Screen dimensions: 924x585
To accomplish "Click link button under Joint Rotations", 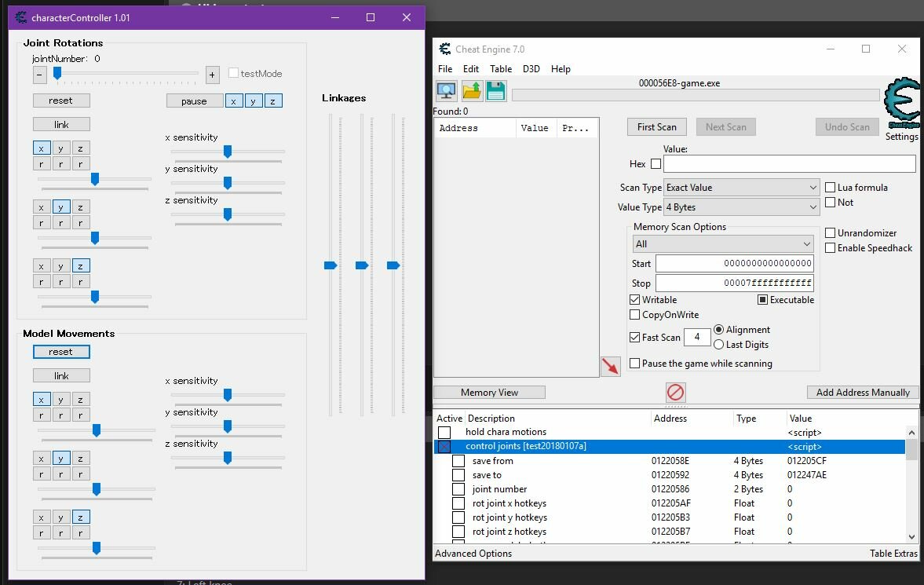I will [x=61, y=124].
